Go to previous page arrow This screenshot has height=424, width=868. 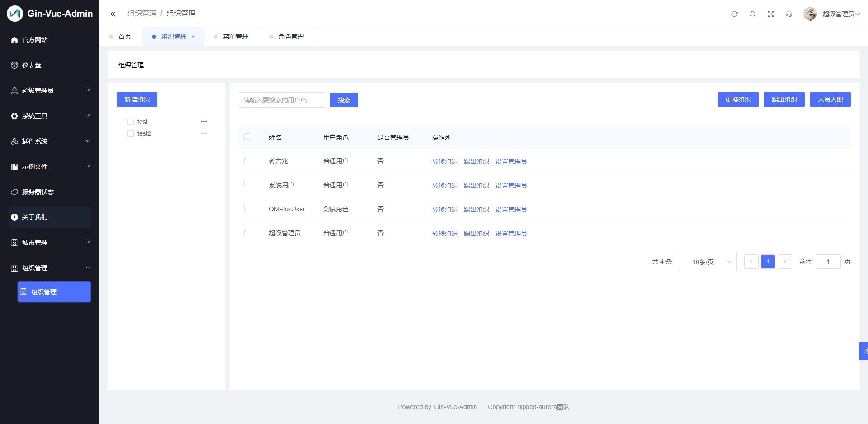[x=751, y=262]
